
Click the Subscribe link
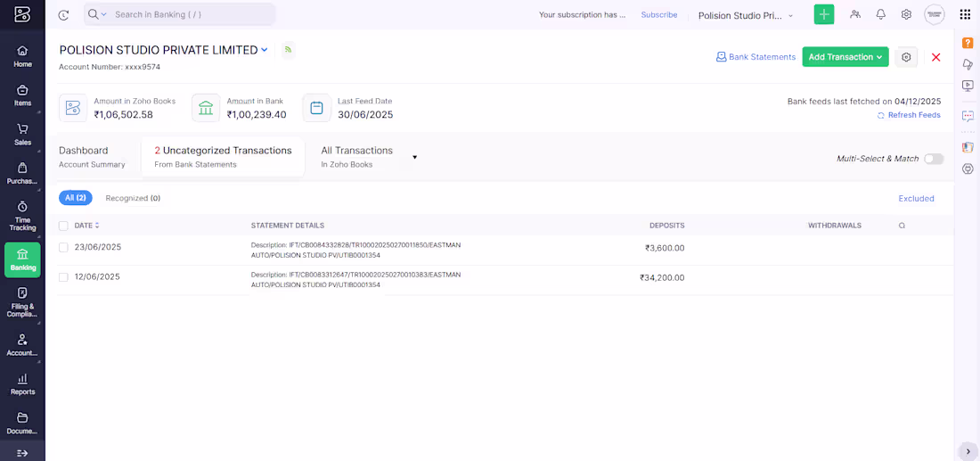coord(658,15)
